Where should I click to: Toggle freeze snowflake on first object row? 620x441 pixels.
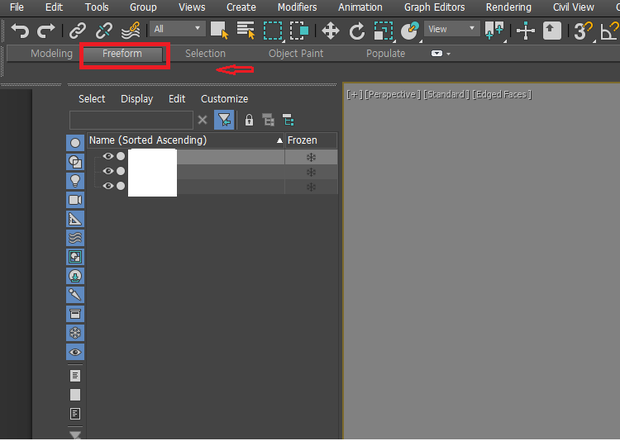310,157
